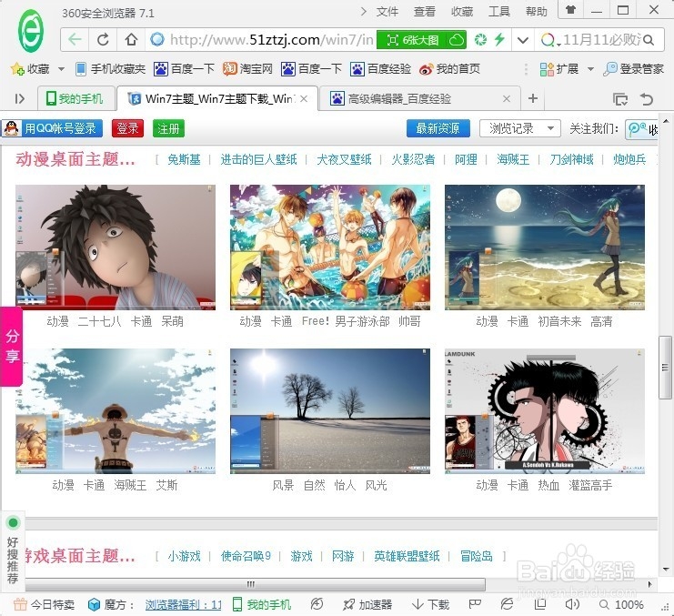The image size is (674, 616).
Task: Open a new tab with plus
Action: coord(533,98)
